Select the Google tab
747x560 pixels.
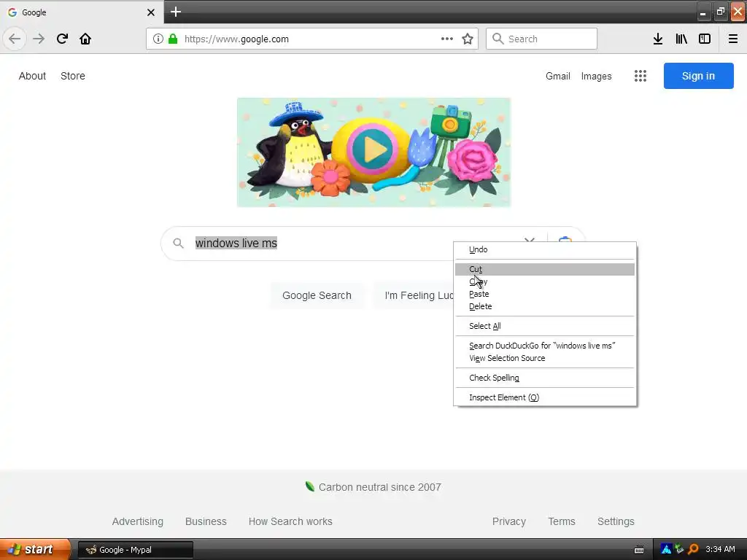(x=82, y=12)
